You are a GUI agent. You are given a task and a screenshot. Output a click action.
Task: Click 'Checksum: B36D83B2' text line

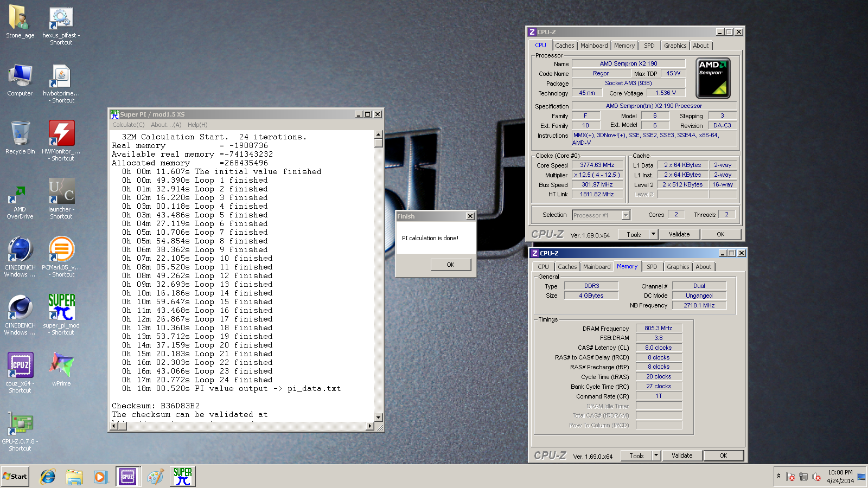point(156,406)
